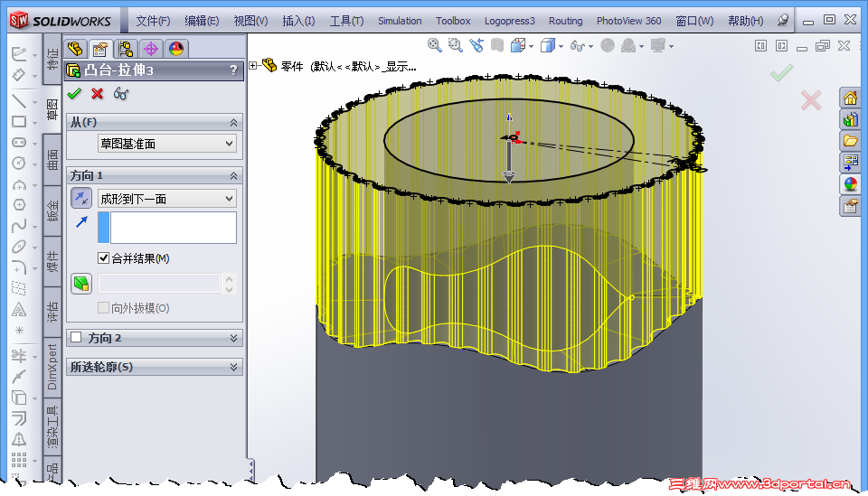Open SolidWorks Resources home icon
This screenshot has width=868, height=496.
[x=850, y=98]
